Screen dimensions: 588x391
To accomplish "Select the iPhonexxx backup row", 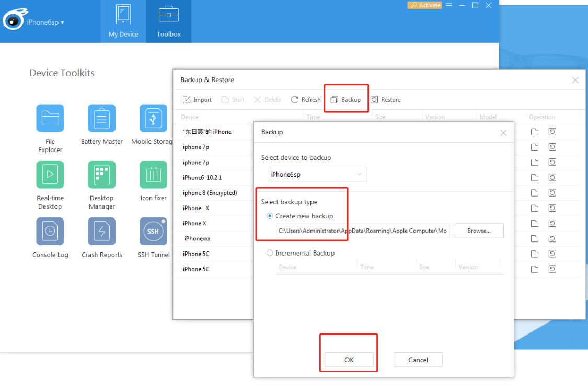I will click(214, 238).
